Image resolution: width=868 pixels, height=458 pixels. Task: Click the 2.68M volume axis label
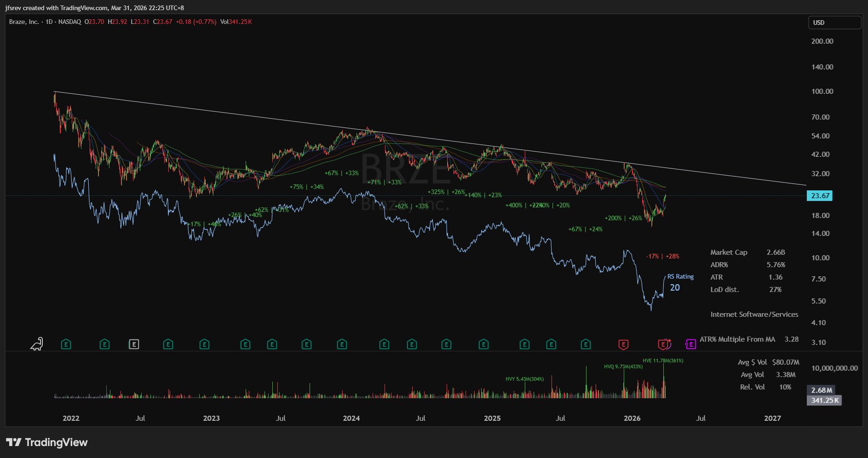[x=821, y=390]
